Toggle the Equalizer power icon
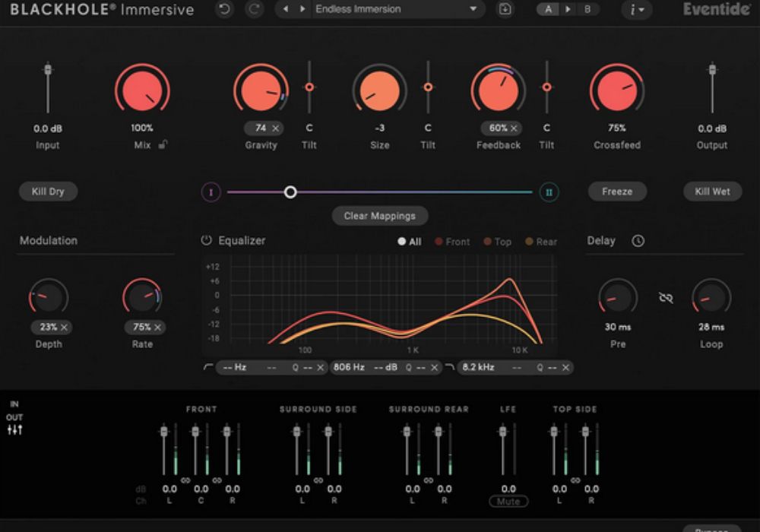 pyautogui.click(x=207, y=240)
